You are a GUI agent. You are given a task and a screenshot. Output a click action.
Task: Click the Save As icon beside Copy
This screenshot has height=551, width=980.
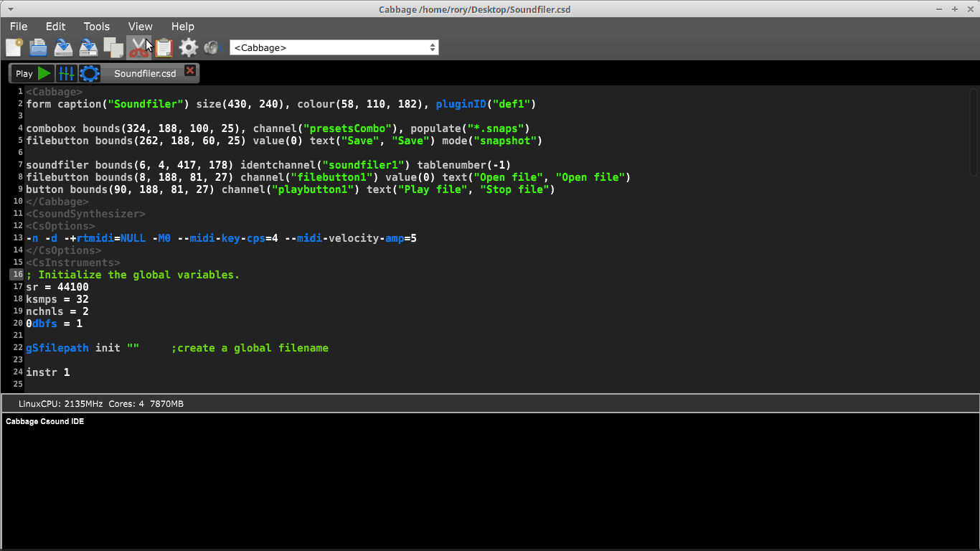pyautogui.click(x=88, y=47)
